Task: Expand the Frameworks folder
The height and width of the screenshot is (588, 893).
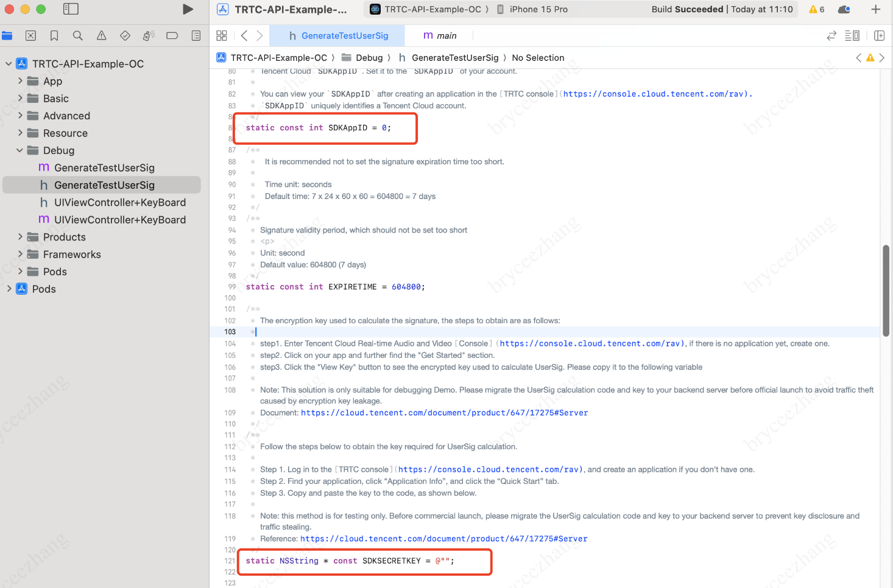Action: coord(20,254)
